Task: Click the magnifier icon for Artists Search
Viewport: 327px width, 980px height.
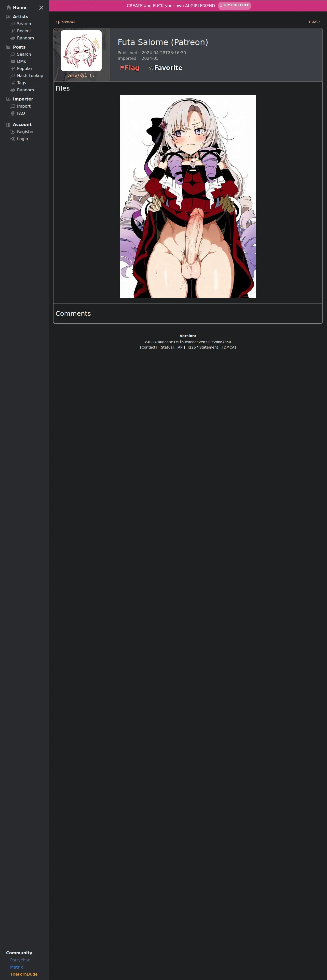Action: (x=13, y=24)
